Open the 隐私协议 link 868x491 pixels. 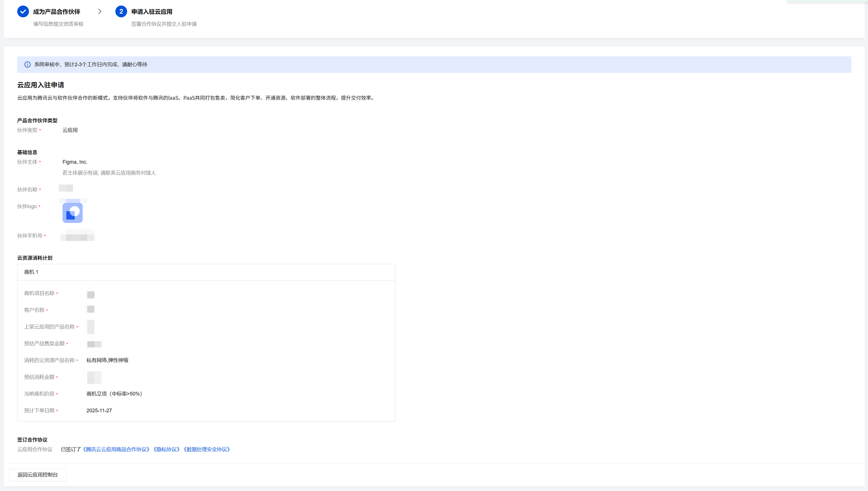(166, 449)
